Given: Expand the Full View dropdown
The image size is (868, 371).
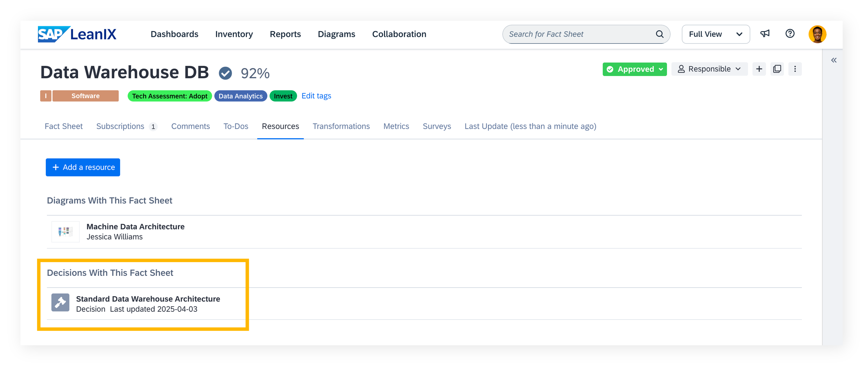Looking at the screenshot, I should 716,34.
